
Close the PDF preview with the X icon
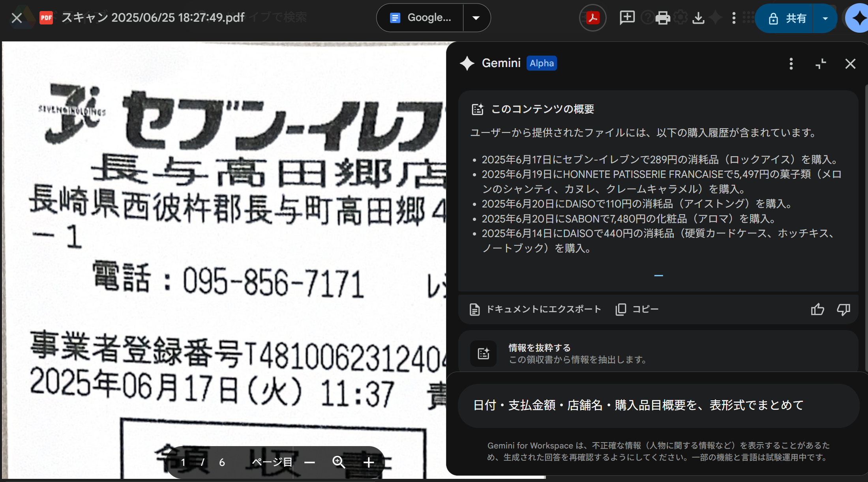click(17, 18)
